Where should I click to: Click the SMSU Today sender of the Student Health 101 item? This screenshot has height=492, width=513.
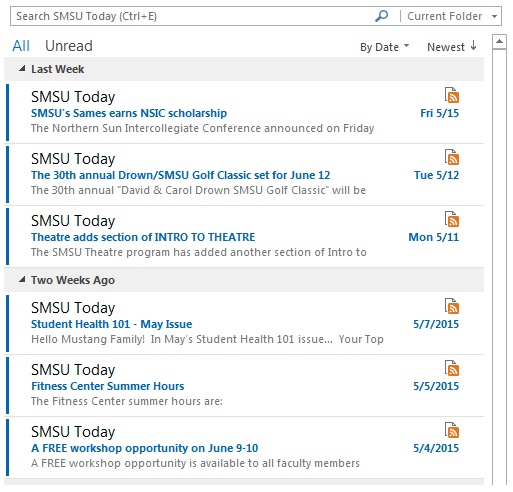coord(73,308)
